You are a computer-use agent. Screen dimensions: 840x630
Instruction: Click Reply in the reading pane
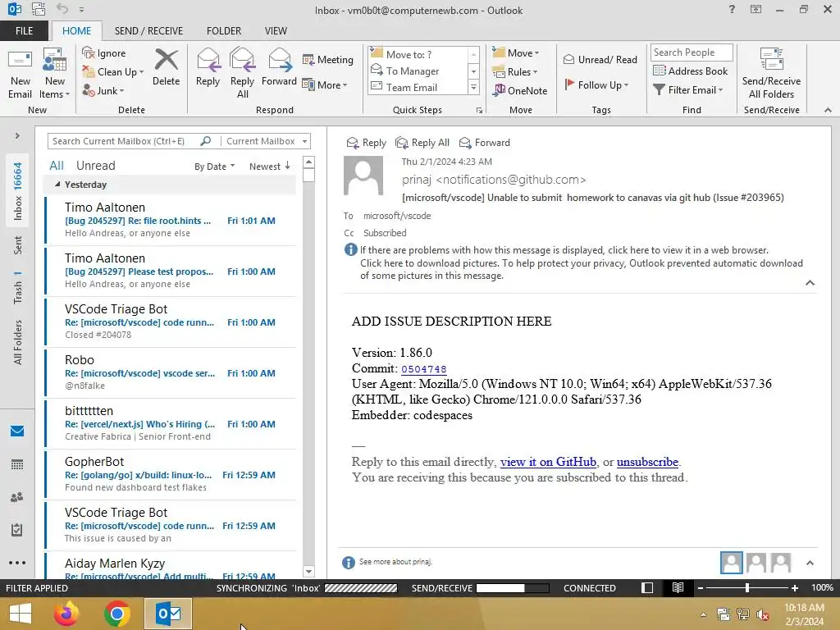(x=367, y=143)
